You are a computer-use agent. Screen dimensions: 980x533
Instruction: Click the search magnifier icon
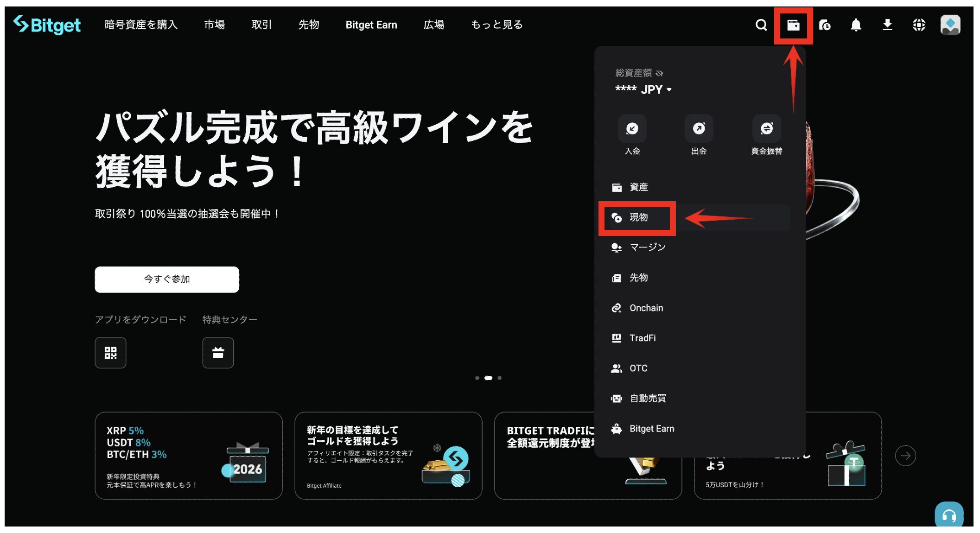761,25
